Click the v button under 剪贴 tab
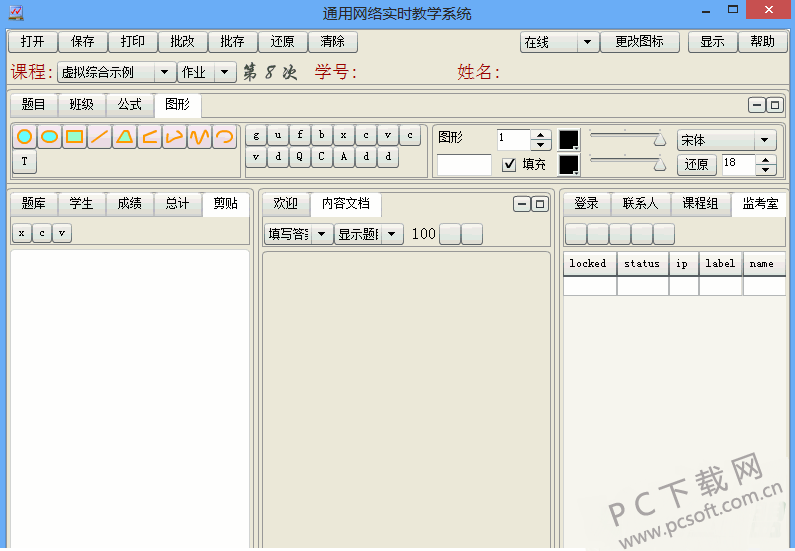 pos(62,233)
